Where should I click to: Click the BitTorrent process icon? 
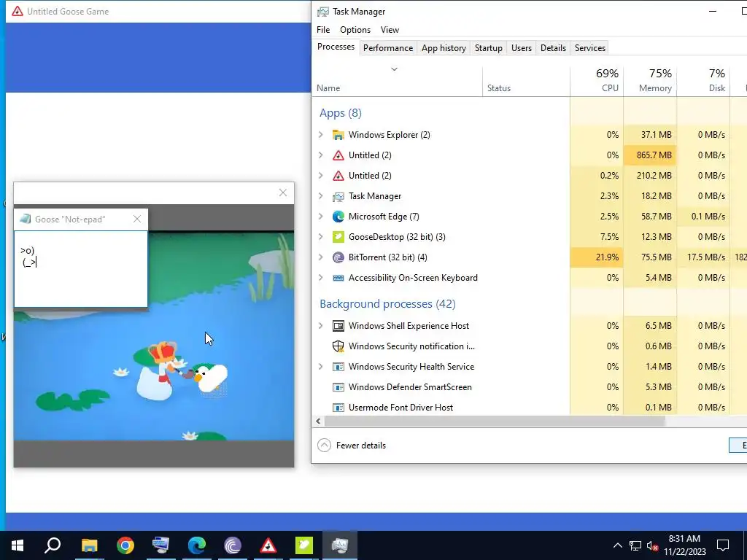click(x=338, y=257)
